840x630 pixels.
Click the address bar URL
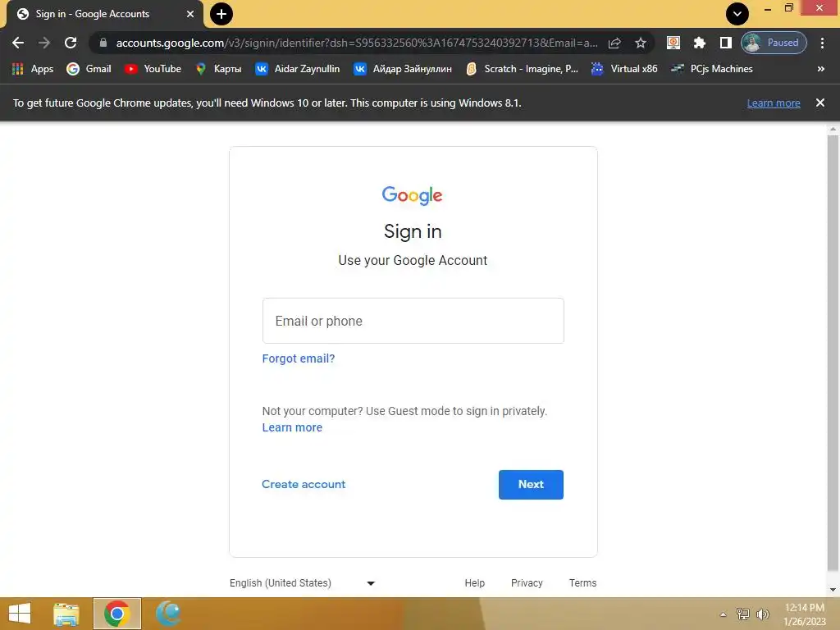pos(356,43)
